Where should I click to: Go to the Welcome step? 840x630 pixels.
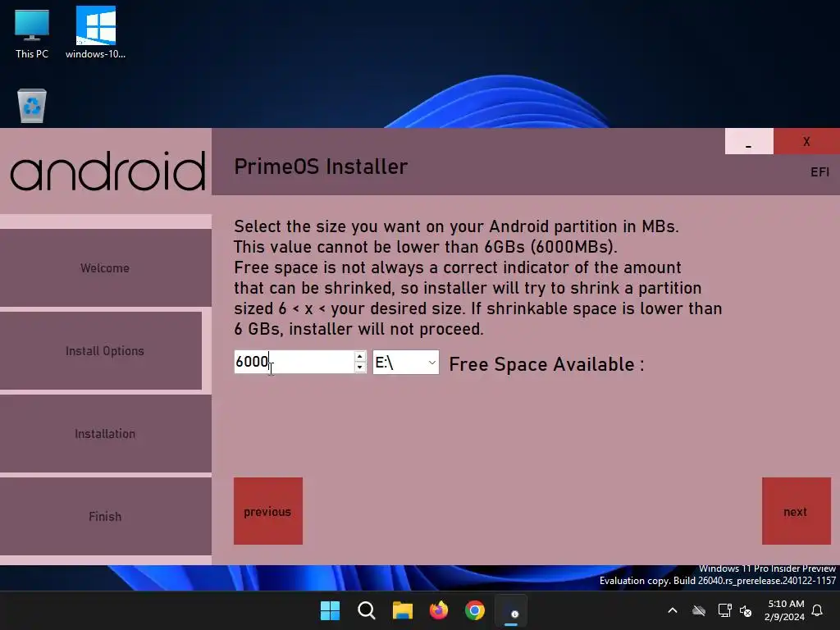coord(106,268)
